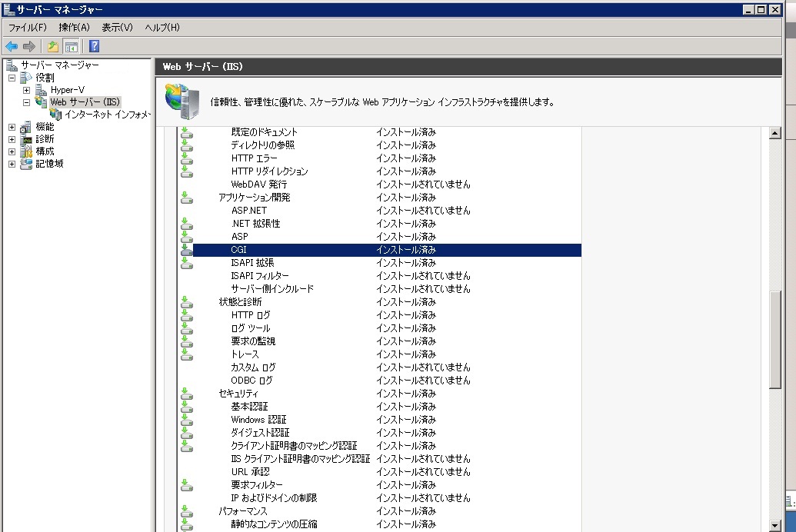Select インターネット インフォメーション tree item
The height and width of the screenshot is (532, 796).
[108, 115]
